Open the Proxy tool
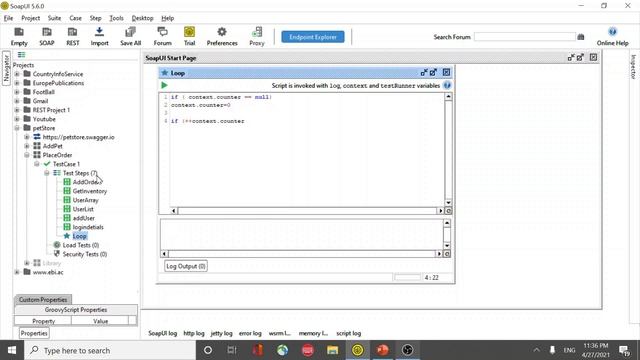This screenshot has height=360, width=640. click(x=257, y=36)
